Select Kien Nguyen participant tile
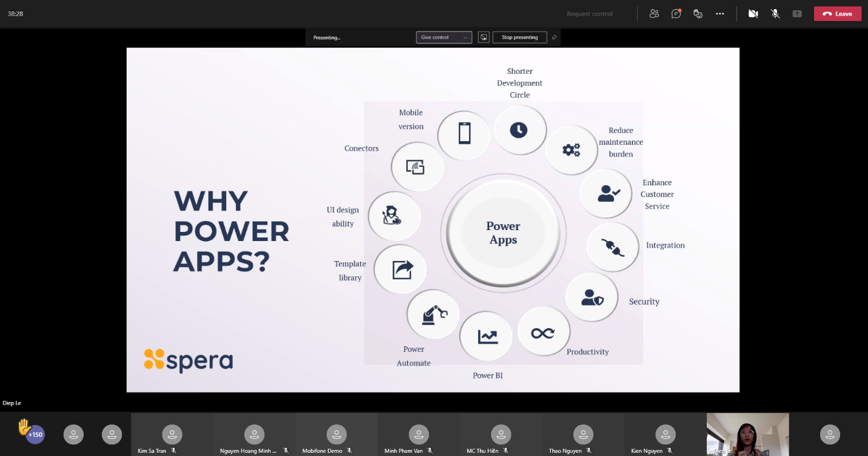This screenshot has width=868, height=456. click(665, 434)
